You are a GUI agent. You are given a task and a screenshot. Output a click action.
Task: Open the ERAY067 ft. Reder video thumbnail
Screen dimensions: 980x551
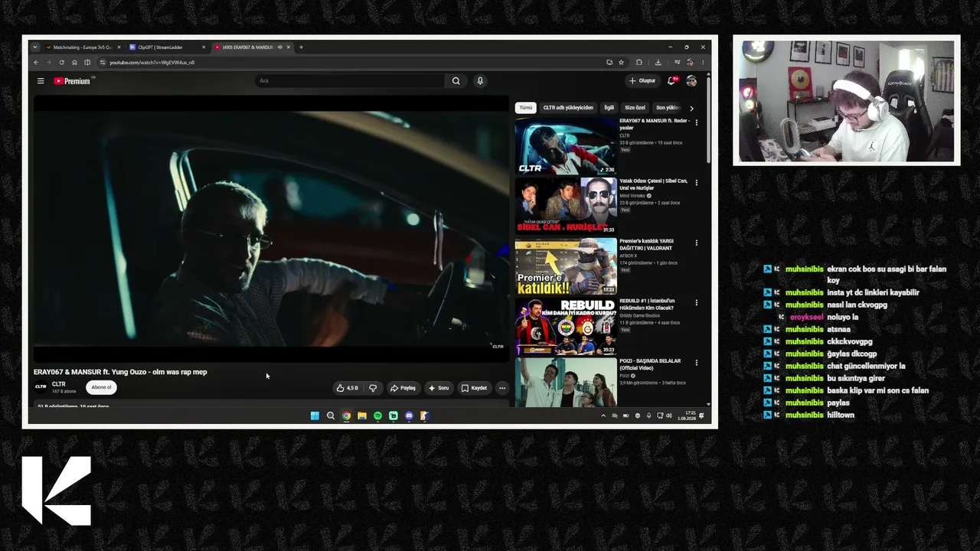pyautogui.click(x=566, y=145)
